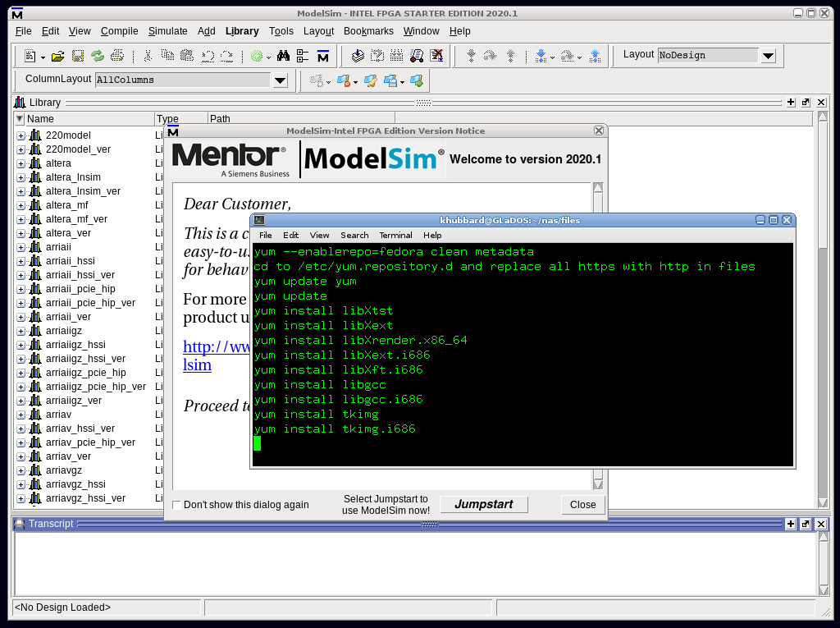Click the Jumpstart button
Image resolution: width=840 pixels, height=628 pixels.
point(484,504)
